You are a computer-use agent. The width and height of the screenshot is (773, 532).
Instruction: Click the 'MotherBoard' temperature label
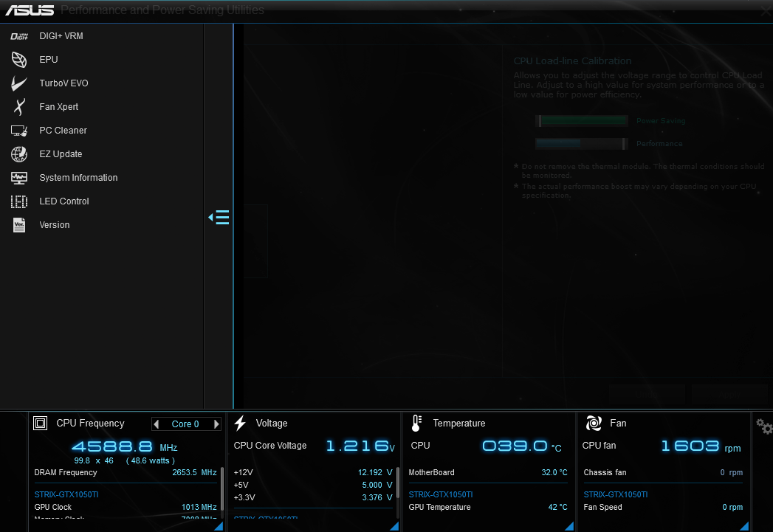tap(431, 472)
